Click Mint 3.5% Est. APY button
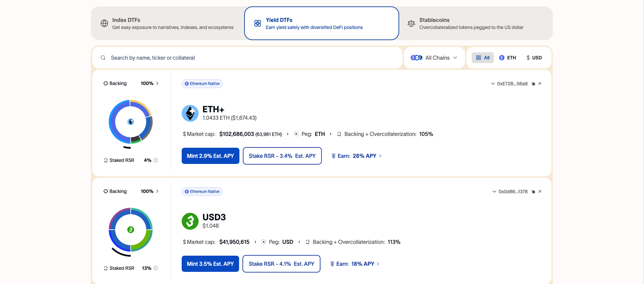The width and height of the screenshot is (644, 284). pyautogui.click(x=210, y=264)
